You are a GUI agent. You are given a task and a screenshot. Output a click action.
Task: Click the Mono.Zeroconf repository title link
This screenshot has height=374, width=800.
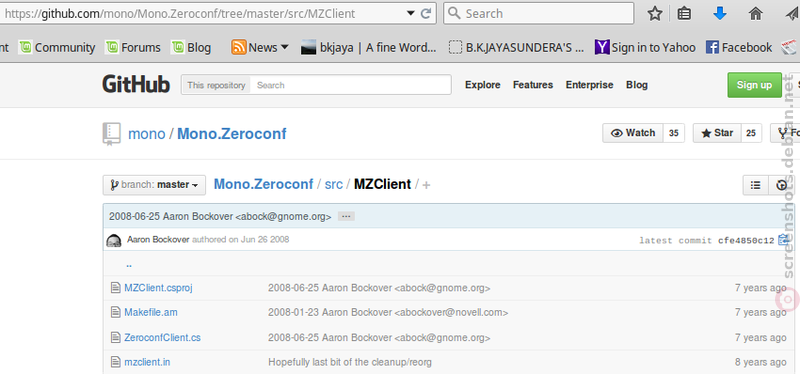[232, 134]
